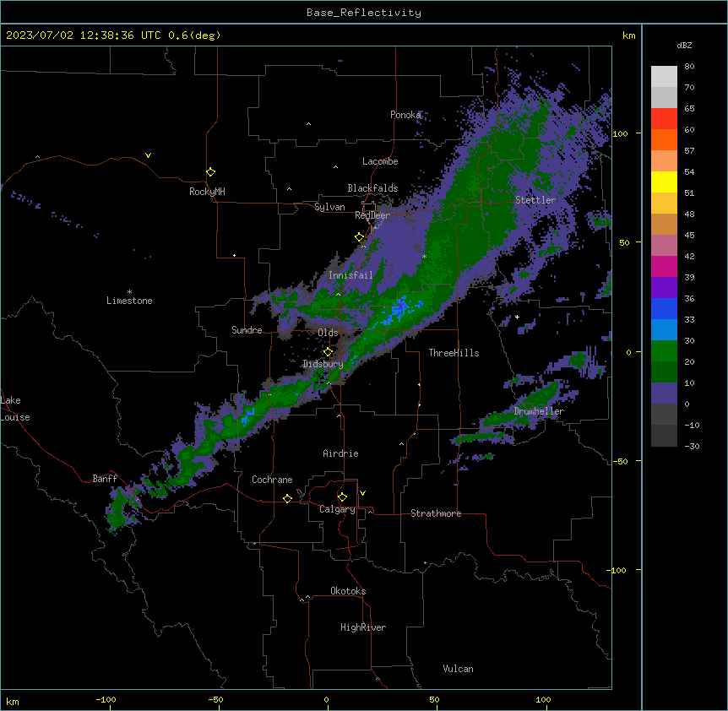Click the yellow V marker northwest of RockyMH
The width and height of the screenshot is (728, 711).
148,155
